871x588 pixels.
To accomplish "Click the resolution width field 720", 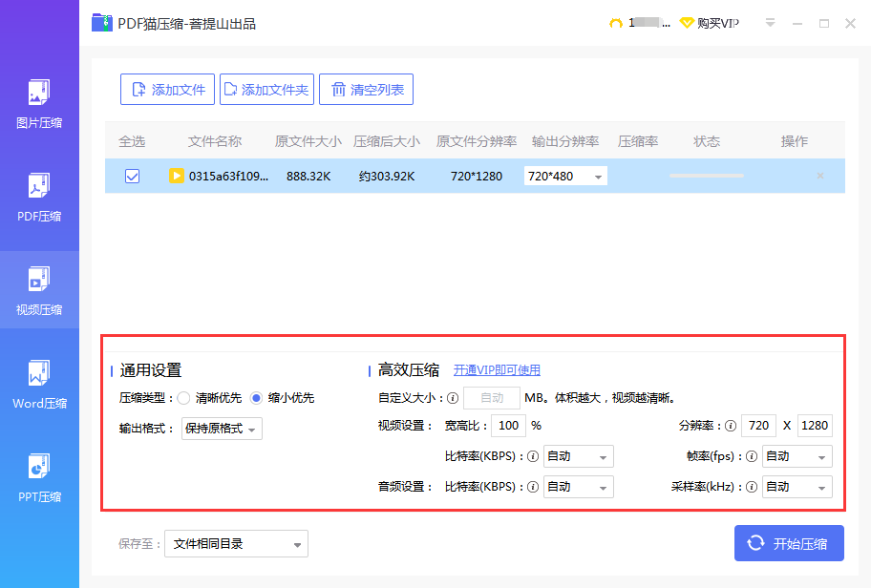I will pos(759,426).
